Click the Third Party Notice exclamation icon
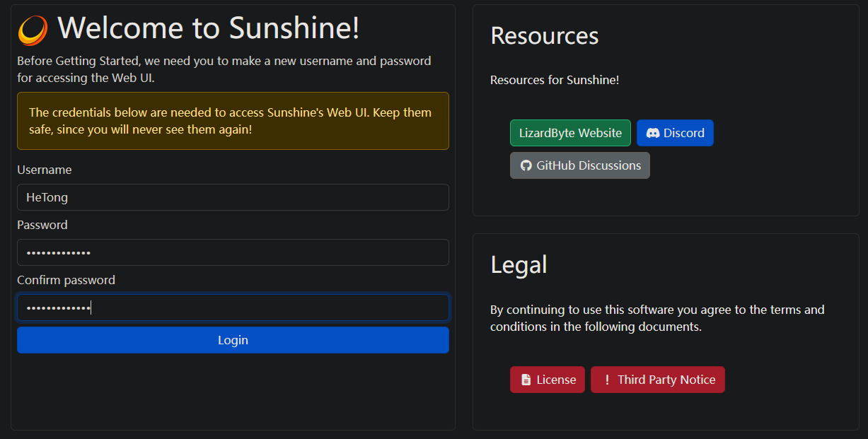 [x=606, y=380]
